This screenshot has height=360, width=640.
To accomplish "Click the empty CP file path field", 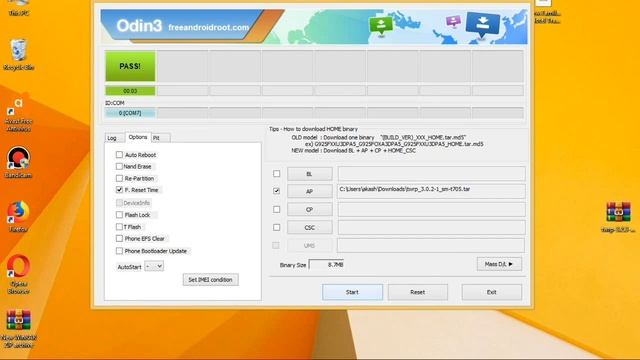I will pos(431,209).
